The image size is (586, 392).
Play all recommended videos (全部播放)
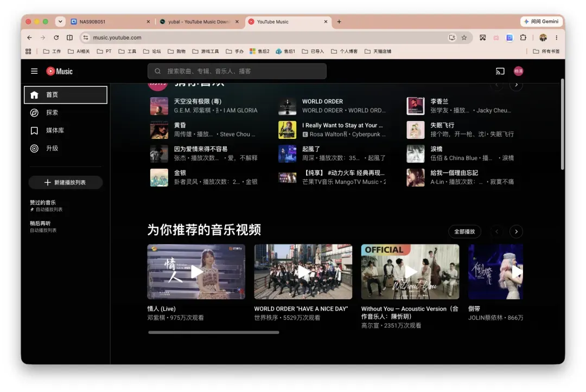pyautogui.click(x=464, y=232)
